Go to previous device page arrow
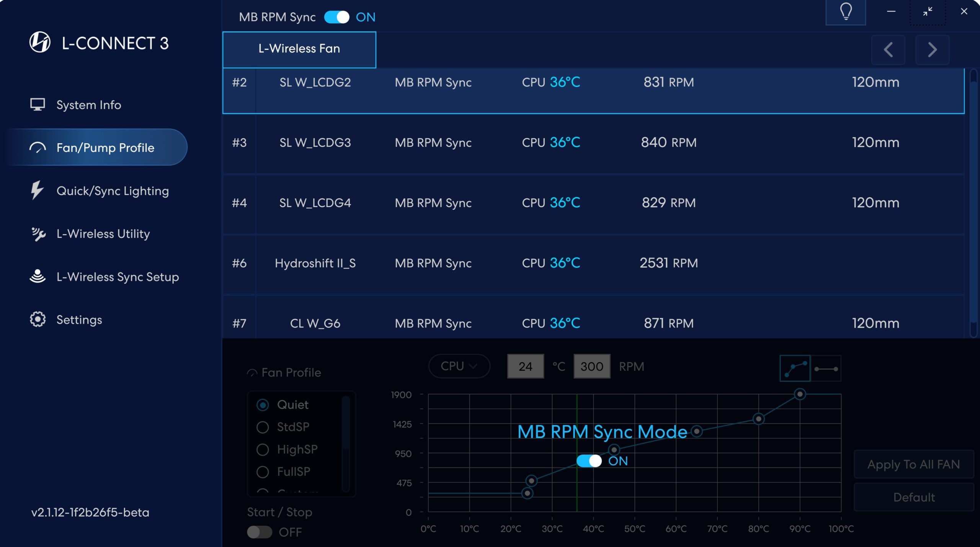Screen dimensions: 980x547 point(888,50)
